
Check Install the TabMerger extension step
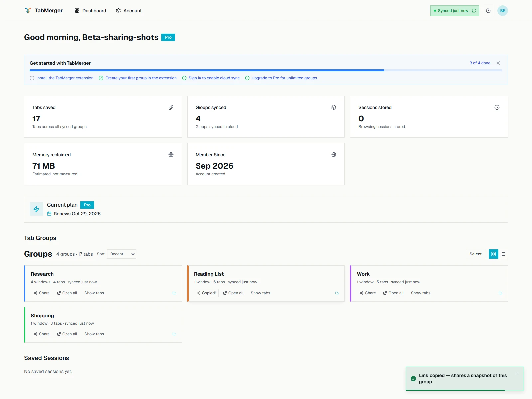62,78
